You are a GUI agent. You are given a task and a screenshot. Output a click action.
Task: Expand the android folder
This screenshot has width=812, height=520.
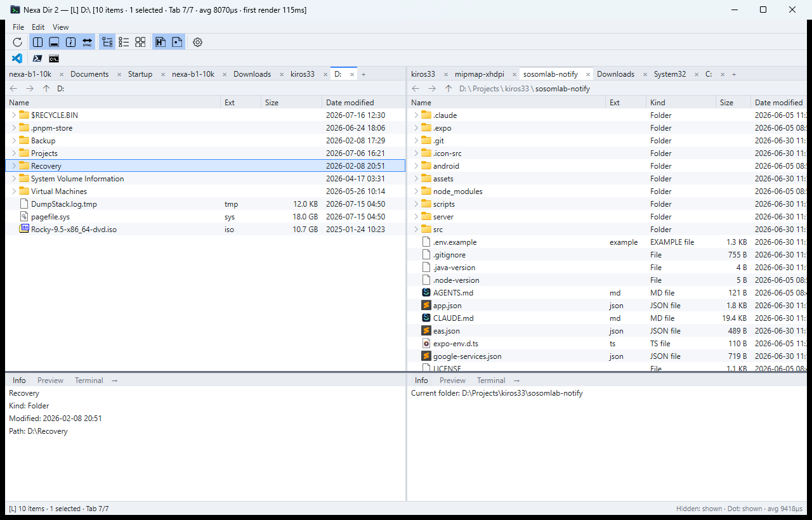coord(416,166)
